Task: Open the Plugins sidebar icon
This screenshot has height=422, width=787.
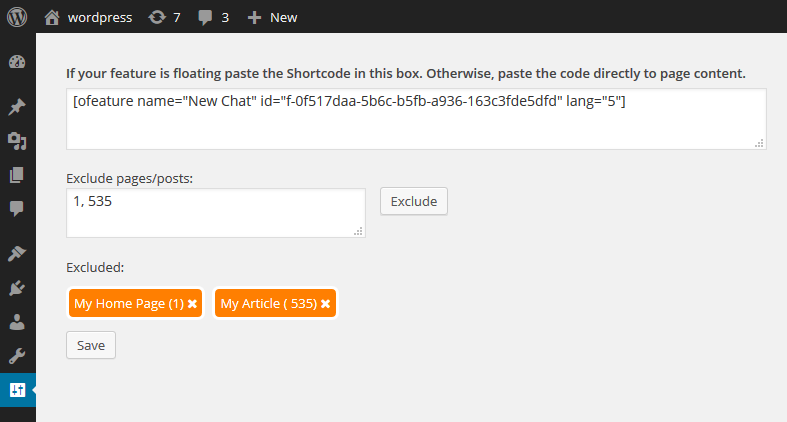Action: (x=17, y=288)
